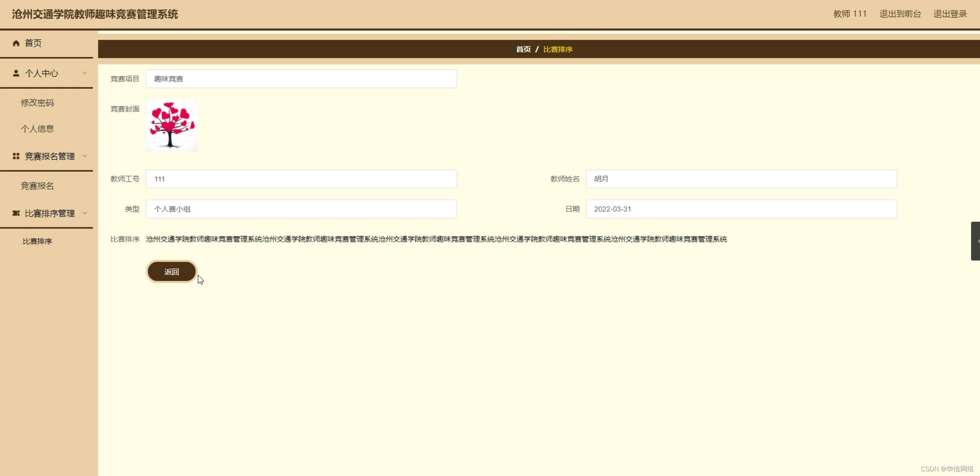Click the grid icon for 竞赛报名管理
Screen dimensions: 980x476
click(16, 156)
